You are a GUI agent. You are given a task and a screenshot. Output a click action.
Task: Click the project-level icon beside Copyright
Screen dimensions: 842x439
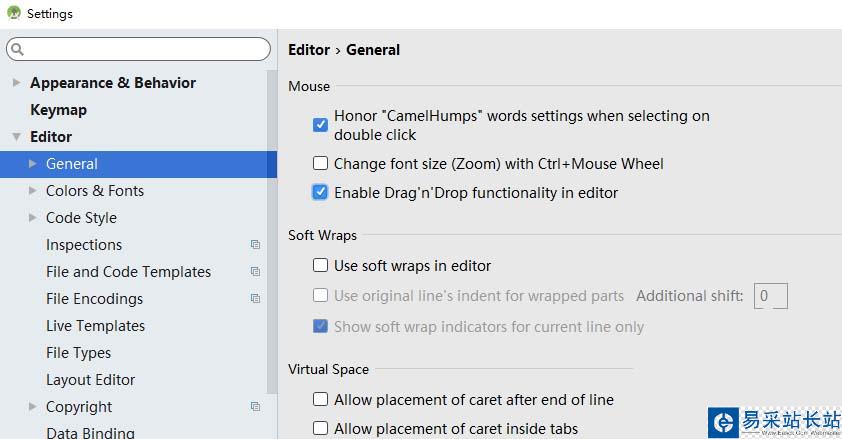tap(255, 407)
